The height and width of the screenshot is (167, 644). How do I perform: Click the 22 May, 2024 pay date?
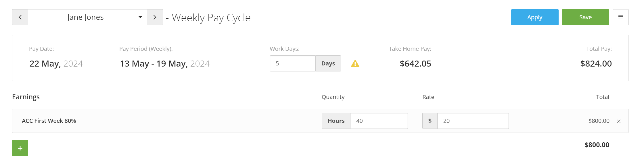pos(56,63)
